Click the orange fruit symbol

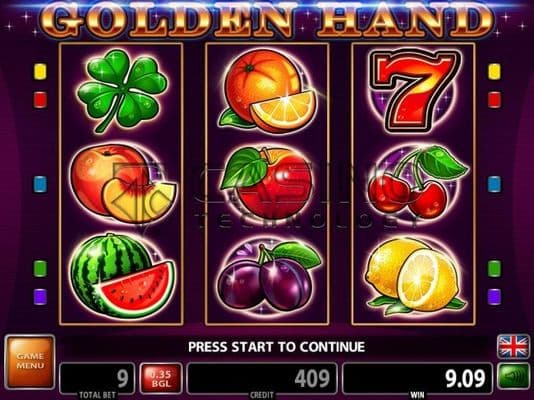tap(269, 92)
